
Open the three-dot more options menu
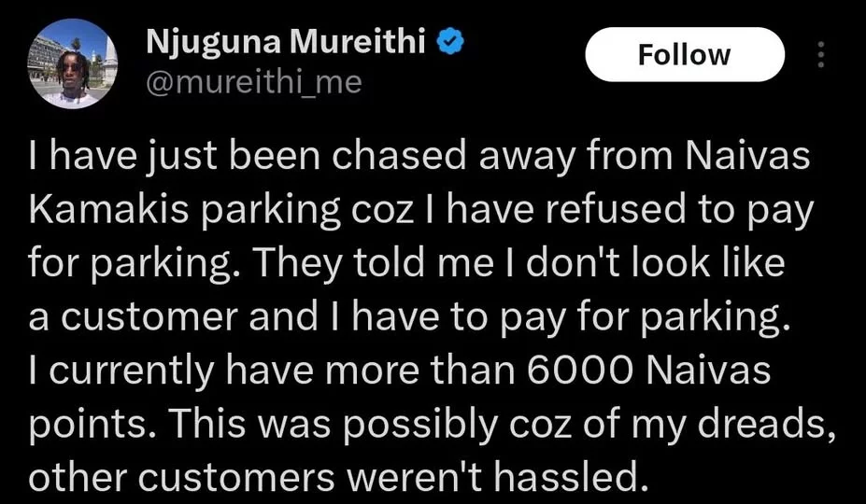point(821,54)
